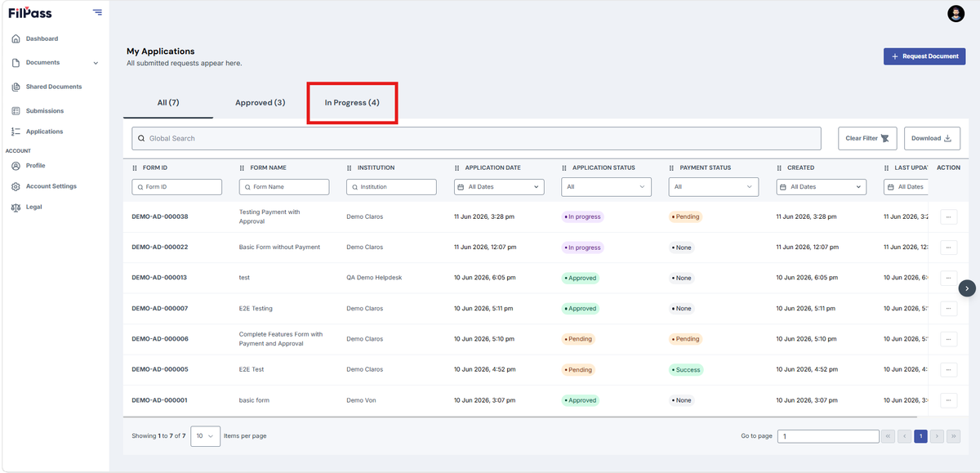Focus the Global Search field
This screenshot has height=473, width=980.
pyautogui.click(x=476, y=138)
